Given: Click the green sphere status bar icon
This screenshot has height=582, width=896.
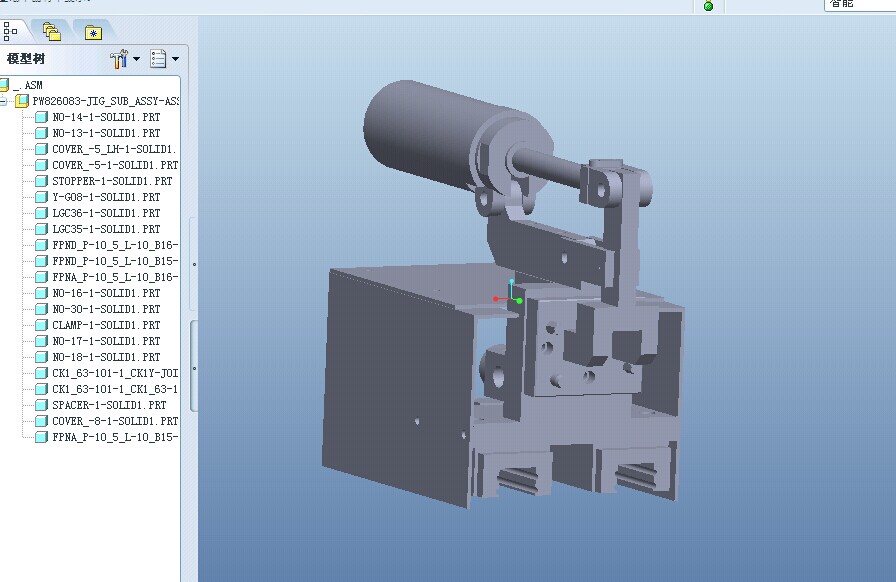Looking at the screenshot, I should click(708, 5).
